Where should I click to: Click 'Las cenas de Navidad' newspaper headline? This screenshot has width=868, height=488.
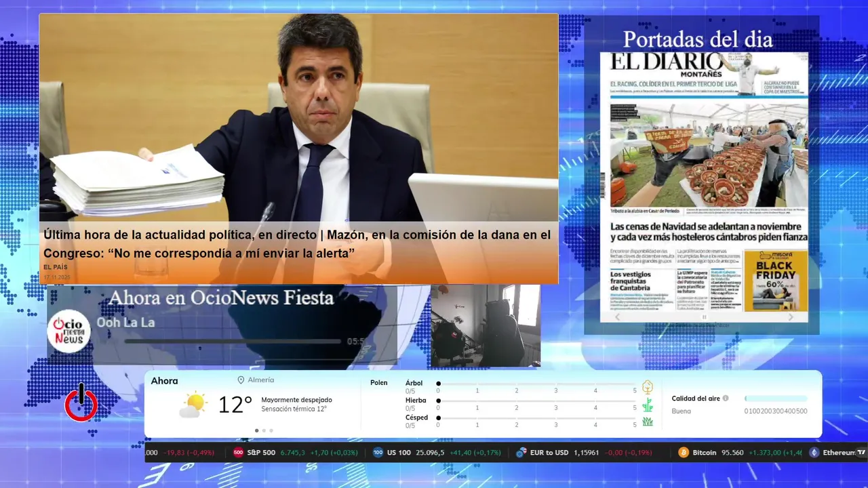tap(709, 231)
